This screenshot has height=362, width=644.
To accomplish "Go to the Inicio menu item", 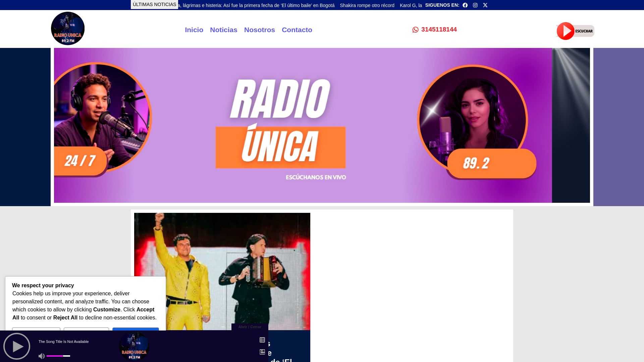I will tap(194, 30).
